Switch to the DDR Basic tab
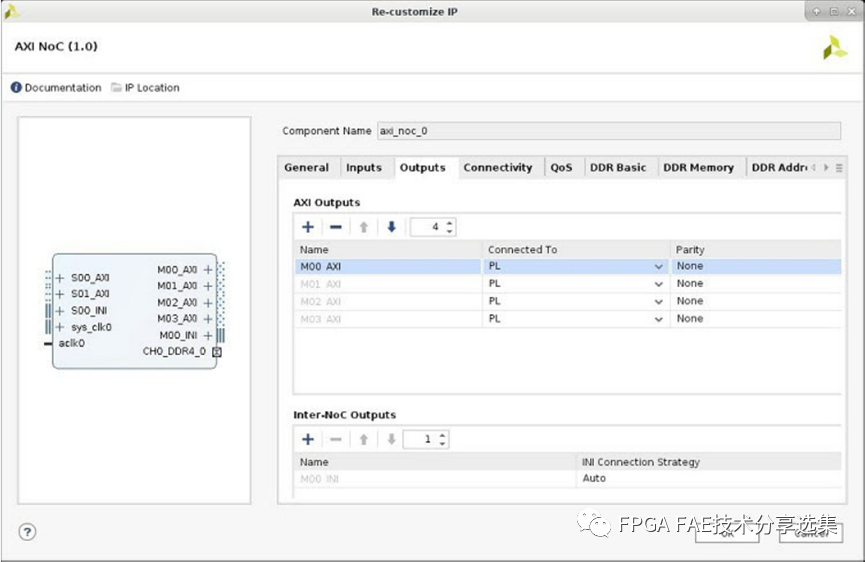This screenshot has height=562, width=865. click(x=618, y=168)
